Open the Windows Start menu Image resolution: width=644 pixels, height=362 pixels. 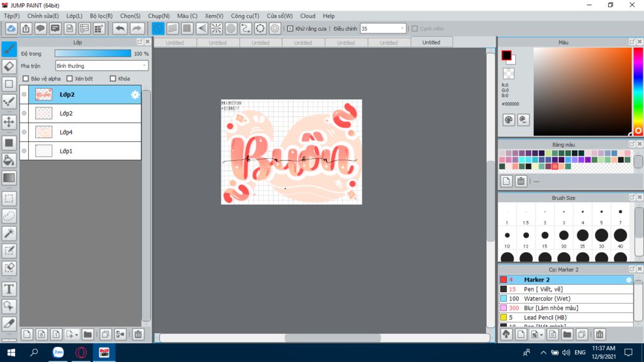pyautogui.click(x=11, y=353)
